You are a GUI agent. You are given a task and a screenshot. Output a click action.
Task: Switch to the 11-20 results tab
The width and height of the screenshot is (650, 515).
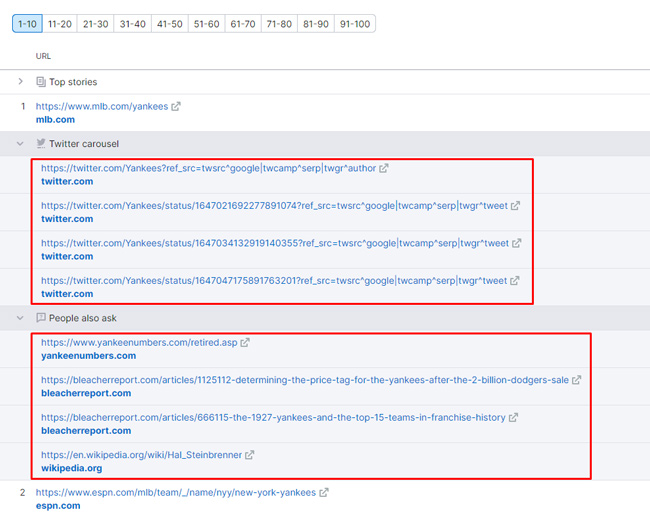click(x=59, y=24)
